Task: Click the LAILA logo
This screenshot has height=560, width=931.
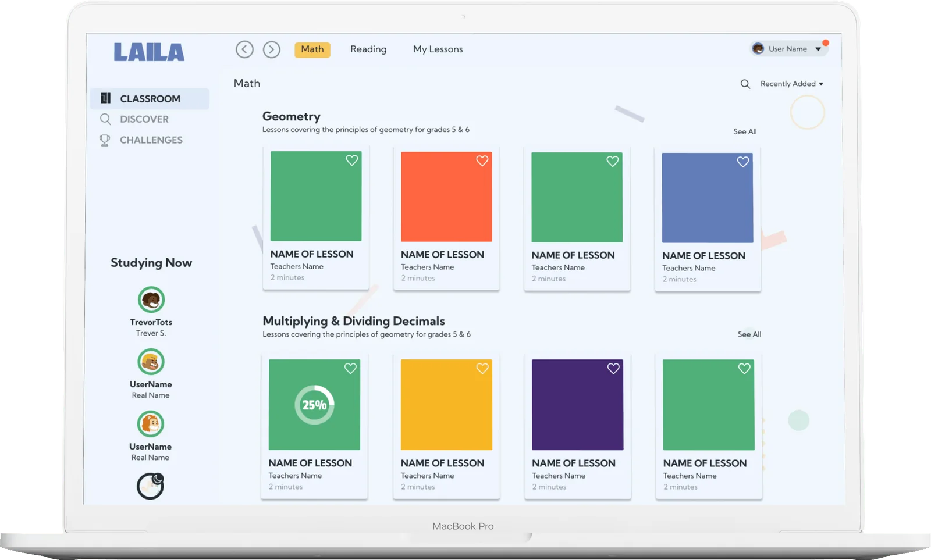Action: coord(149,52)
